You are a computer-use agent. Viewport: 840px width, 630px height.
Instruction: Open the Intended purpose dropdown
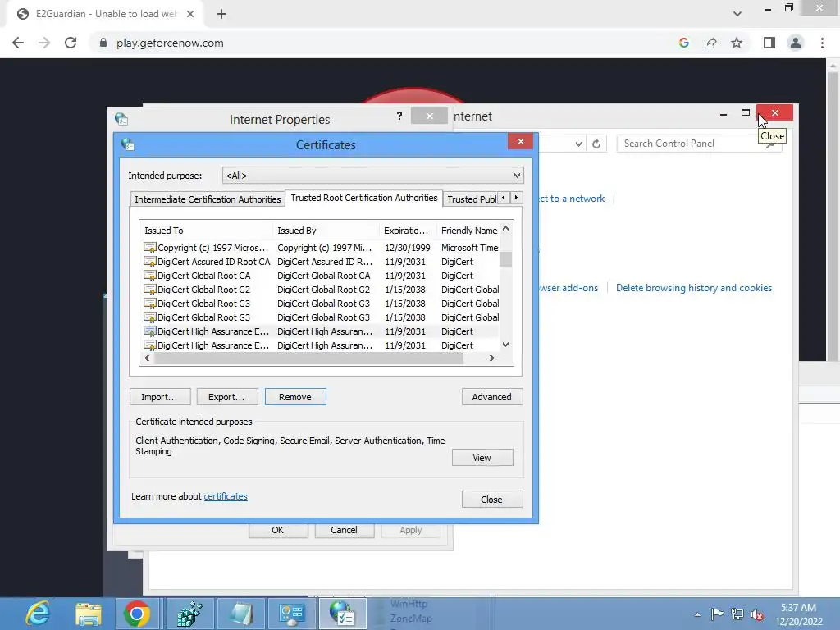point(373,176)
